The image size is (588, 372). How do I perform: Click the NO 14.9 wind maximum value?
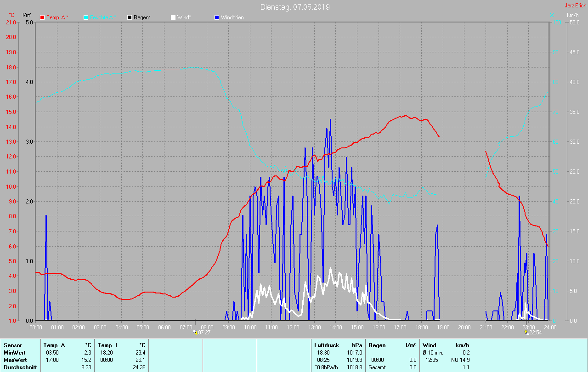(460, 360)
